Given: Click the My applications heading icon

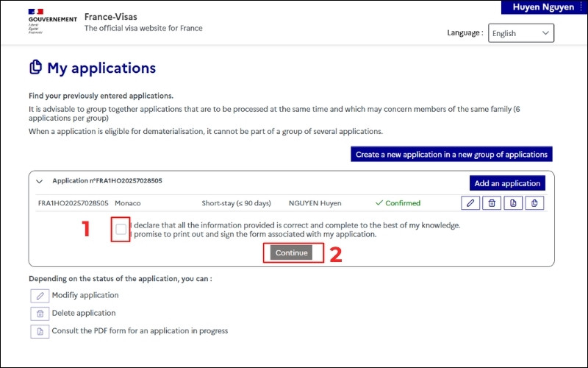Looking at the screenshot, I should pos(35,68).
